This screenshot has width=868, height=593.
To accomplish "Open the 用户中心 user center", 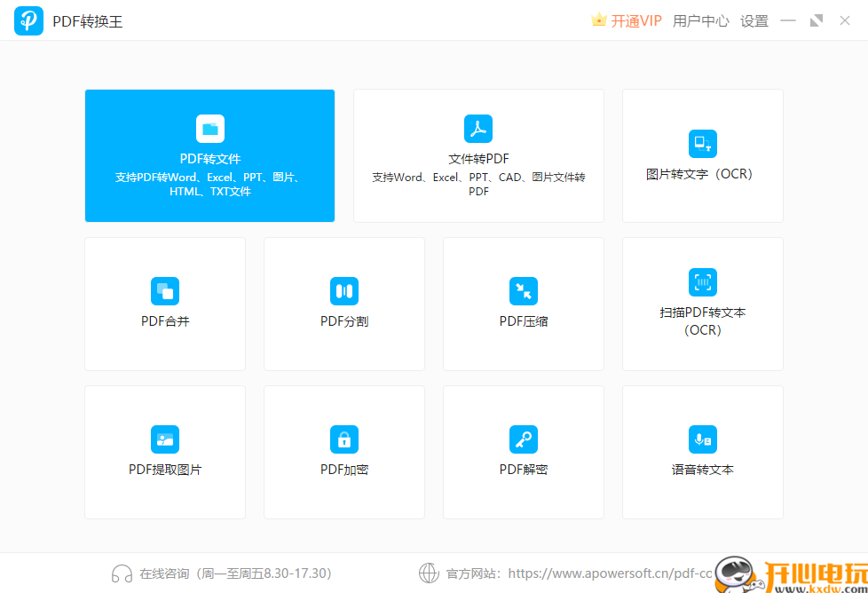I will pyautogui.click(x=700, y=20).
